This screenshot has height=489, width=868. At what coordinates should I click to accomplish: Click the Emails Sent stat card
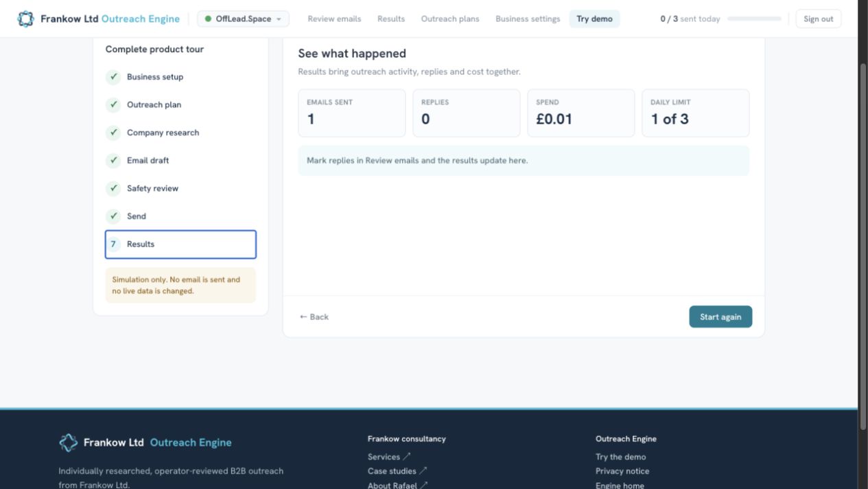pyautogui.click(x=351, y=113)
